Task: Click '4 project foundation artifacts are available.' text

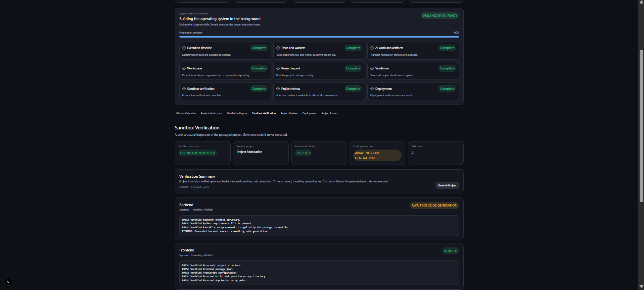Action: click(x=394, y=55)
